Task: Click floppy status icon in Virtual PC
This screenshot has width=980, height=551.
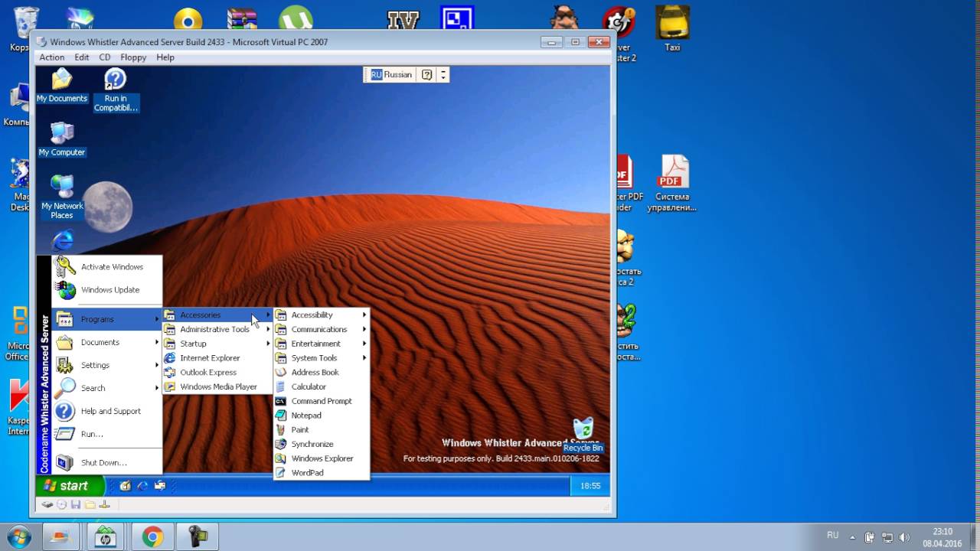Action: 75,504
